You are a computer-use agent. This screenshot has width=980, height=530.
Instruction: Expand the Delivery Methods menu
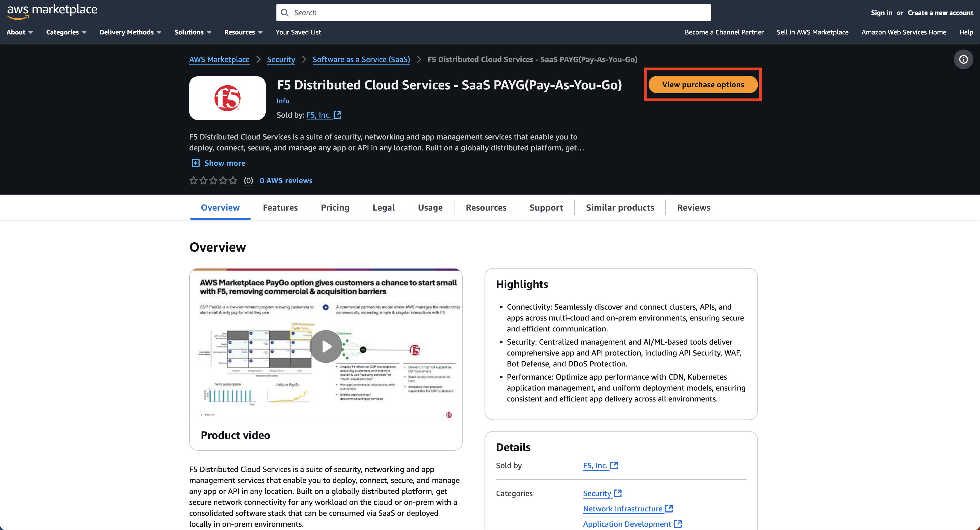pos(130,32)
